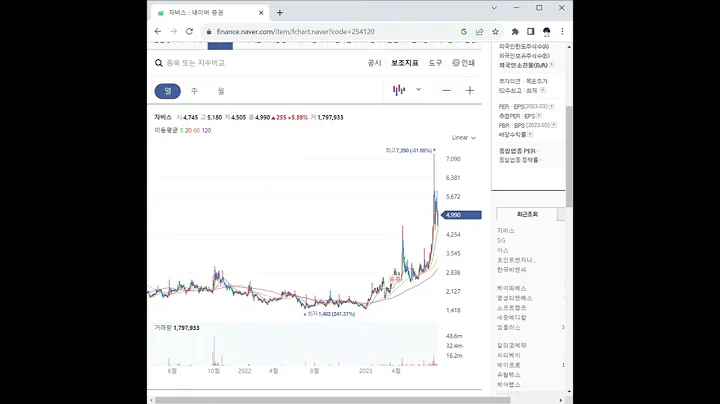Click the site lock icon

click(209, 32)
